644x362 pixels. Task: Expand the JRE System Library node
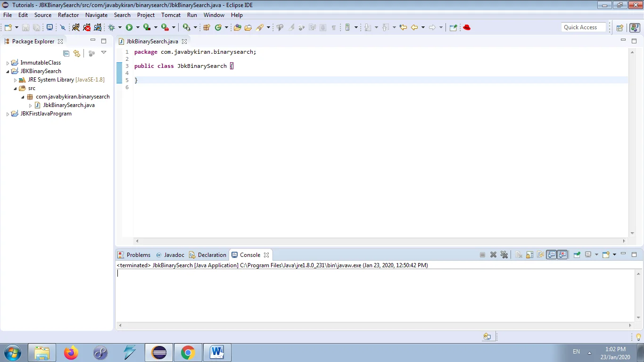16,80
